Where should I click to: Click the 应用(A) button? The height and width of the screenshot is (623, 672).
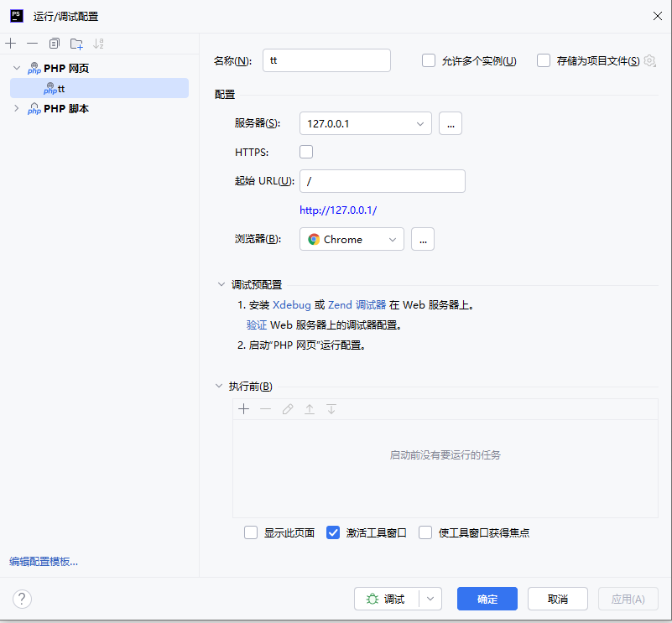(628, 599)
